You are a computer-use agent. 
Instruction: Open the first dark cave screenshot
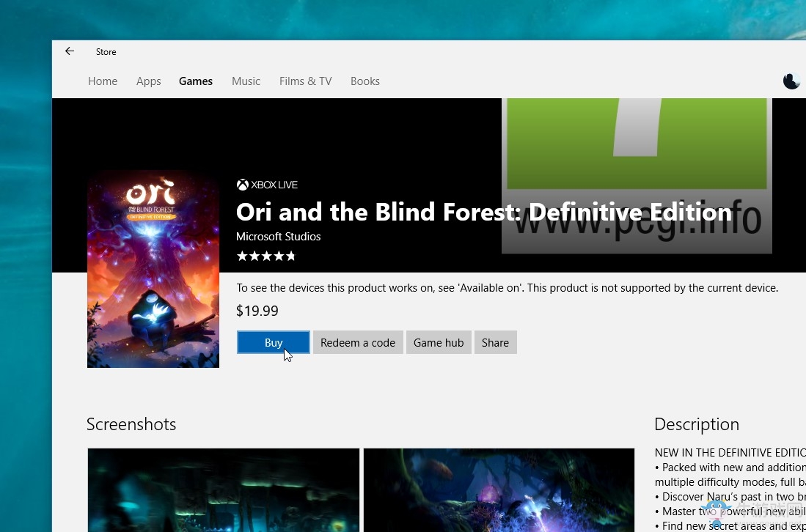(x=224, y=490)
